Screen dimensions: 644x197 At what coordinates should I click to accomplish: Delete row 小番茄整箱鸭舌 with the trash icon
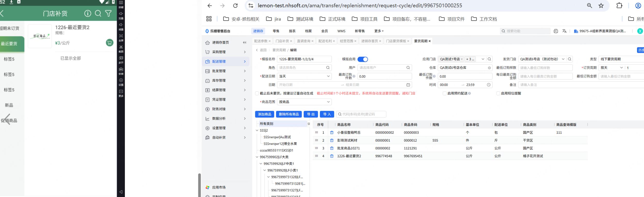(x=332, y=133)
